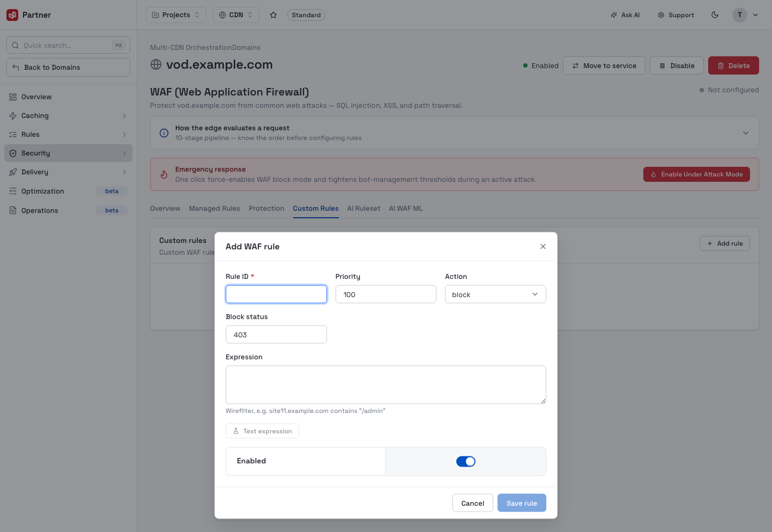Click the Cancel button

472,503
